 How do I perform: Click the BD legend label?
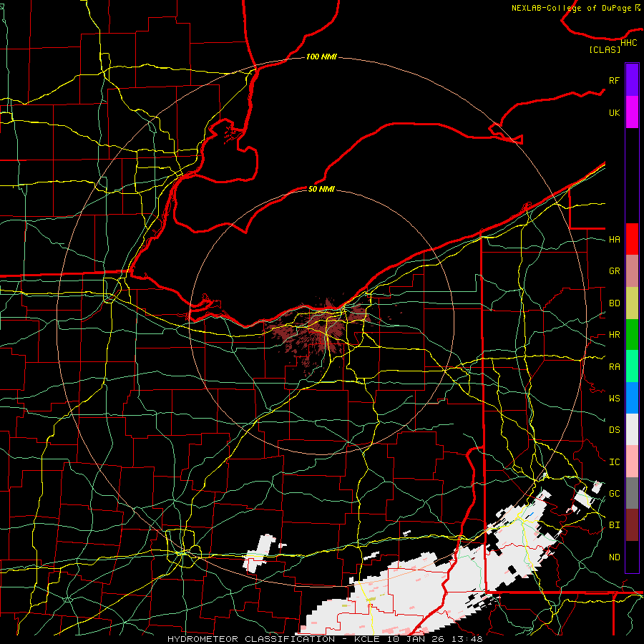[614, 303]
